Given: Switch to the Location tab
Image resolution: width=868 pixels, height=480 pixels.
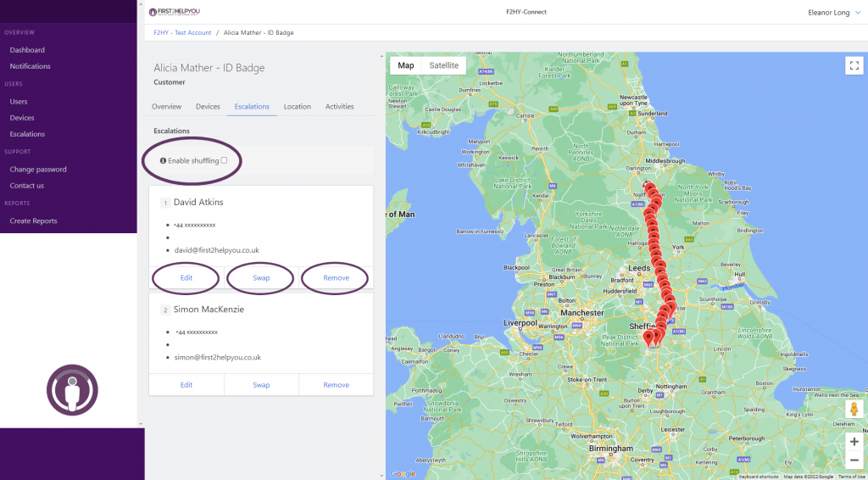Looking at the screenshot, I should [298, 106].
